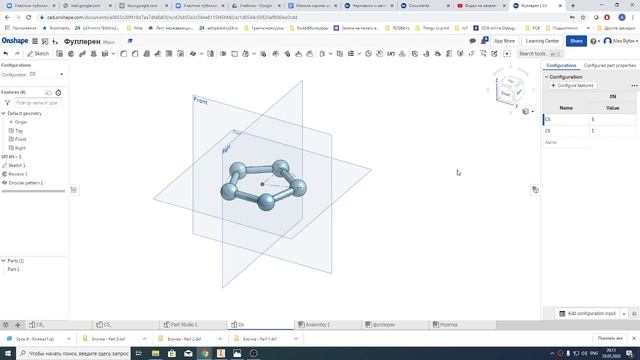
Task: Switch to the Configurations tab
Action: [561, 65]
